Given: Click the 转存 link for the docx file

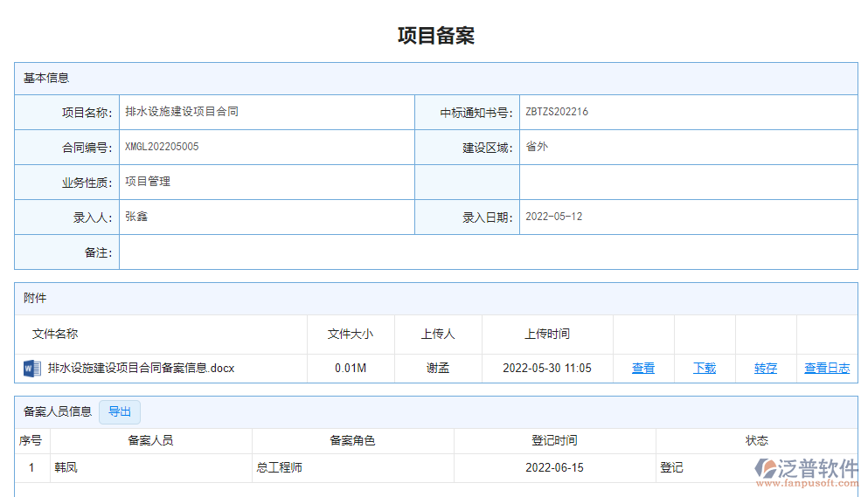Looking at the screenshot, I should (x=766, y=369).
